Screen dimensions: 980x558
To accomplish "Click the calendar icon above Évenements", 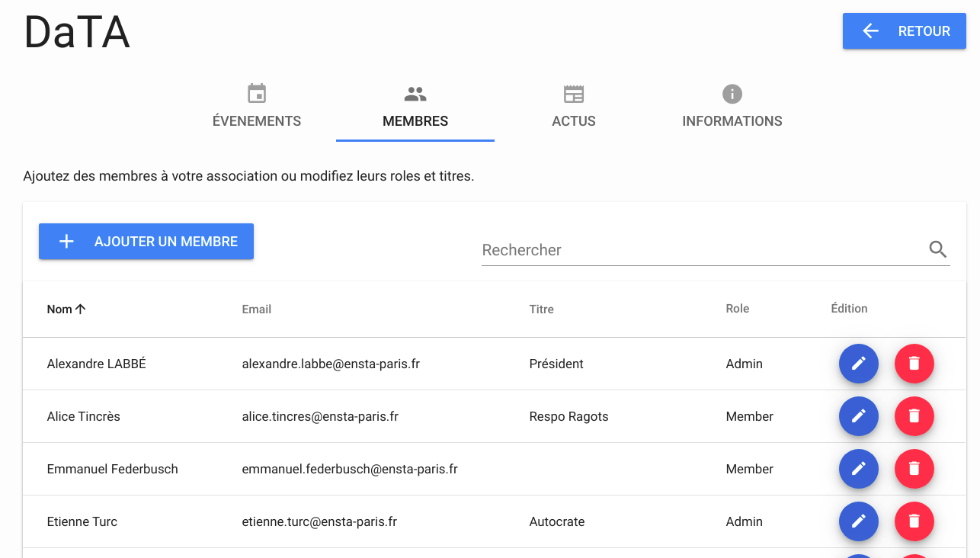I will pyautogui.click(x=257, y=94).
